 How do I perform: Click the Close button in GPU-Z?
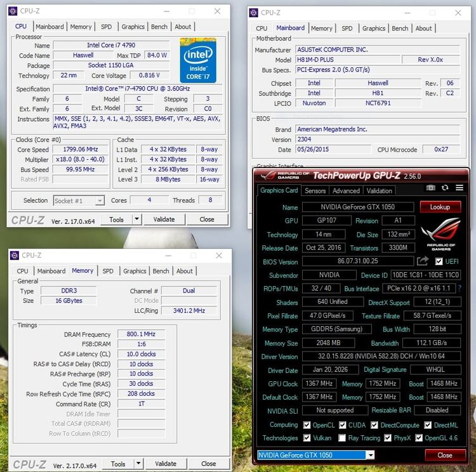(x=445, y=455)
